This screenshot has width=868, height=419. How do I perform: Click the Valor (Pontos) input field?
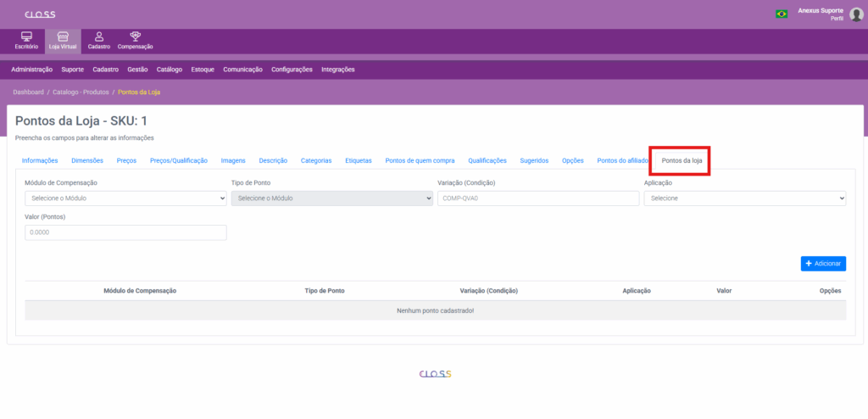coord(125,232)
